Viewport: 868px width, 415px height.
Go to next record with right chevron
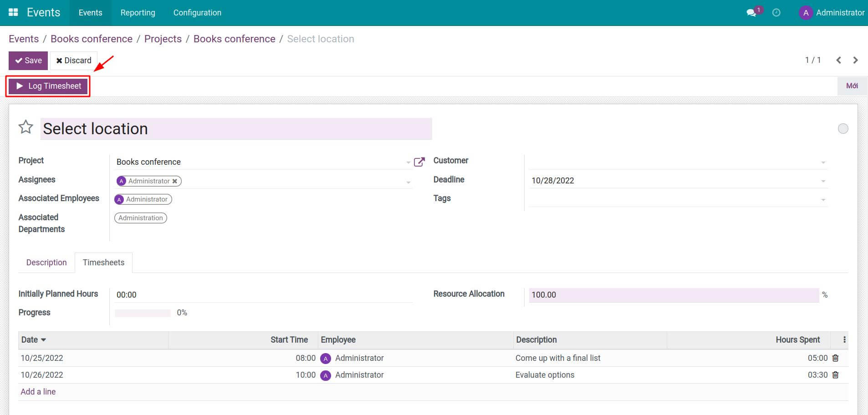click(856, 60)
